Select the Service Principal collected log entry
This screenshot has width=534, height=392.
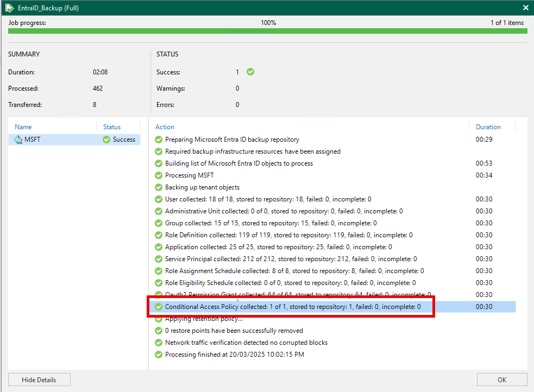pyautogui.click(x=291, y=259)
